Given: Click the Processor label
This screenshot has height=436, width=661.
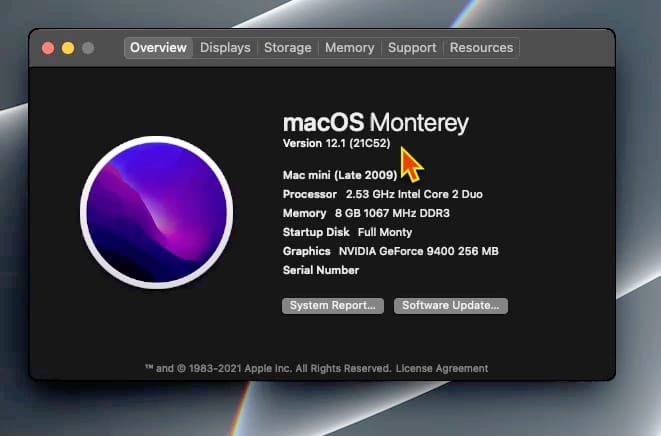Looking at the screenshot, I should click(310, 194).
